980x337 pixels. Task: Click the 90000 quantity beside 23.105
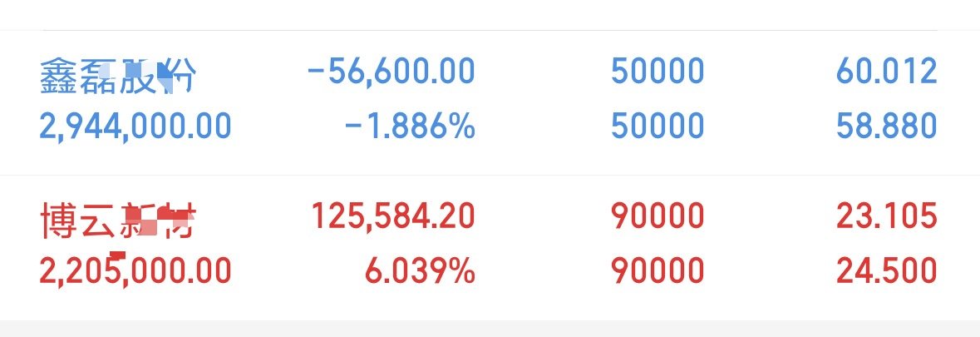pyautogui.click(x=657, y=216)
